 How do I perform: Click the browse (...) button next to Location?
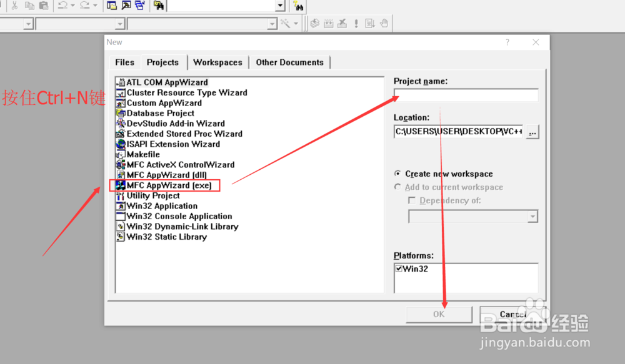coord(532,132)
